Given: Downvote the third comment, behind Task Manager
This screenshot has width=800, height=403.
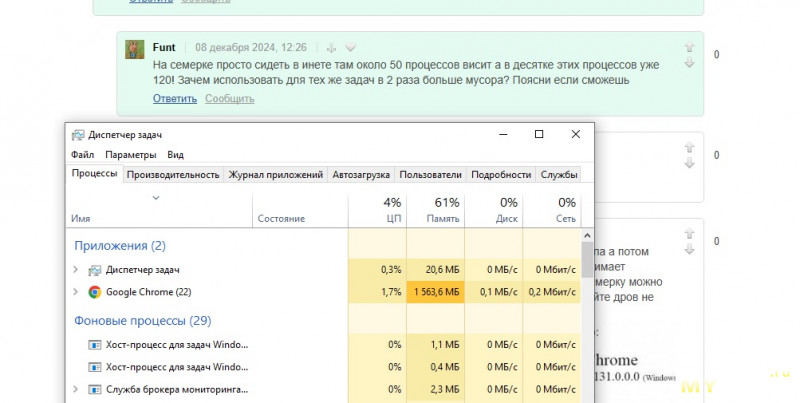Looking at the screenshot, I should [689, 249].
